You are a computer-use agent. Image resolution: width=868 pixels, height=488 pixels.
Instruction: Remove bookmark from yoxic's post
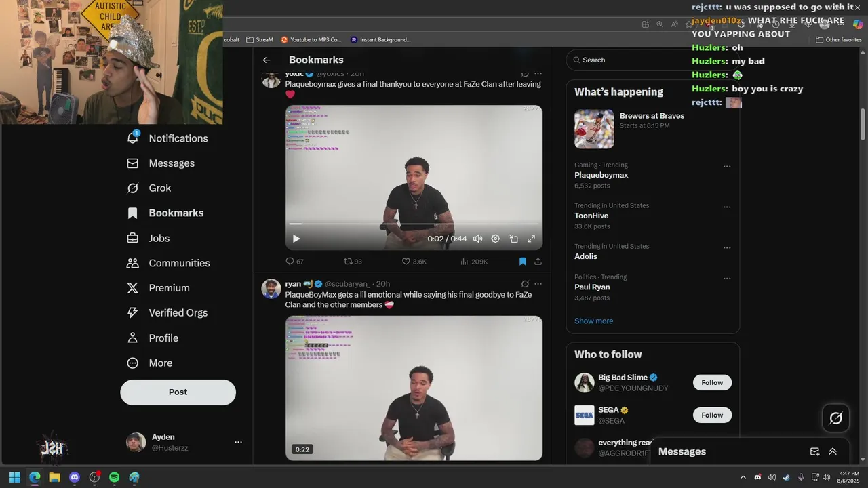[x=523, y=261]
